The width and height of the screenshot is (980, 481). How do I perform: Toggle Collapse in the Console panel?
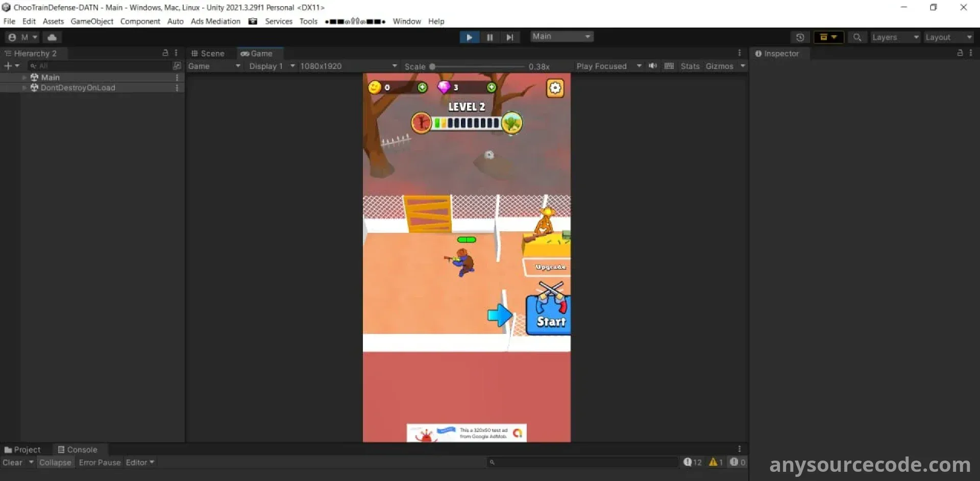[x=55, y=462]
